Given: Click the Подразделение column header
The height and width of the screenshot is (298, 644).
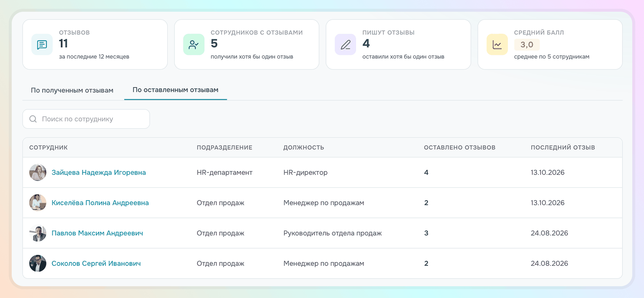Looking at the screenshot, I should tap(225, 148).
